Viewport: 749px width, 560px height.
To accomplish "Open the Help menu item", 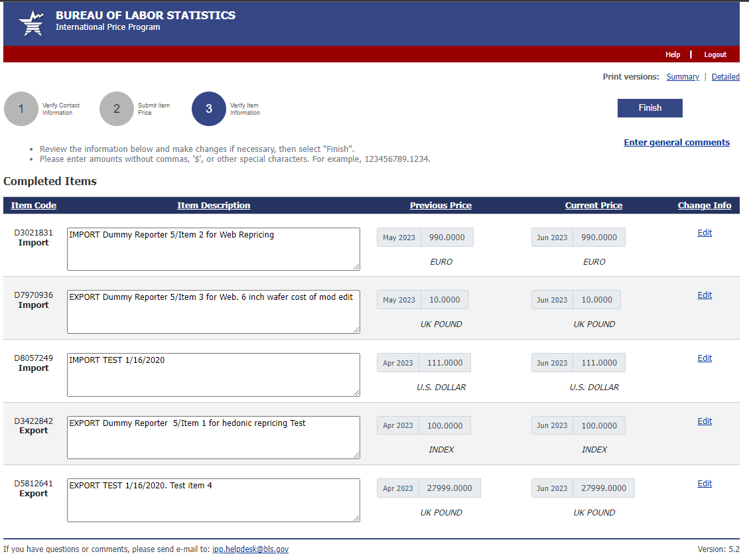I will pyautogui.click(x=673, y=54).
